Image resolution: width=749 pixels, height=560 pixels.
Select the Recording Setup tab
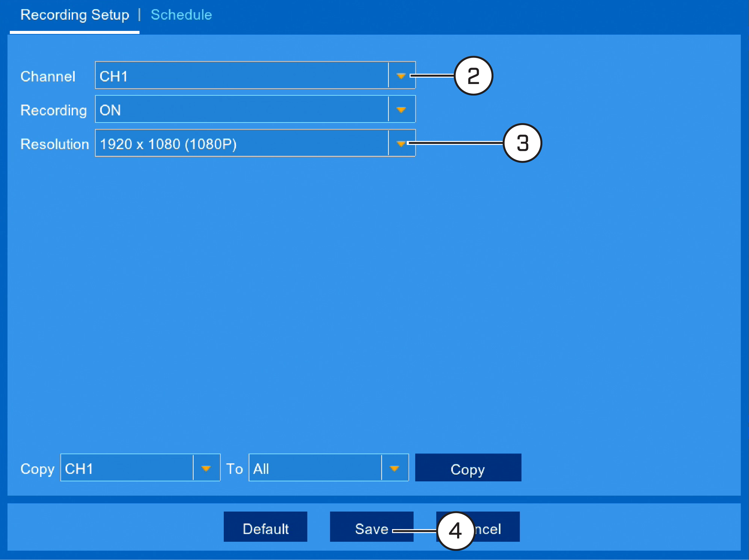click(x=75, y=15)
